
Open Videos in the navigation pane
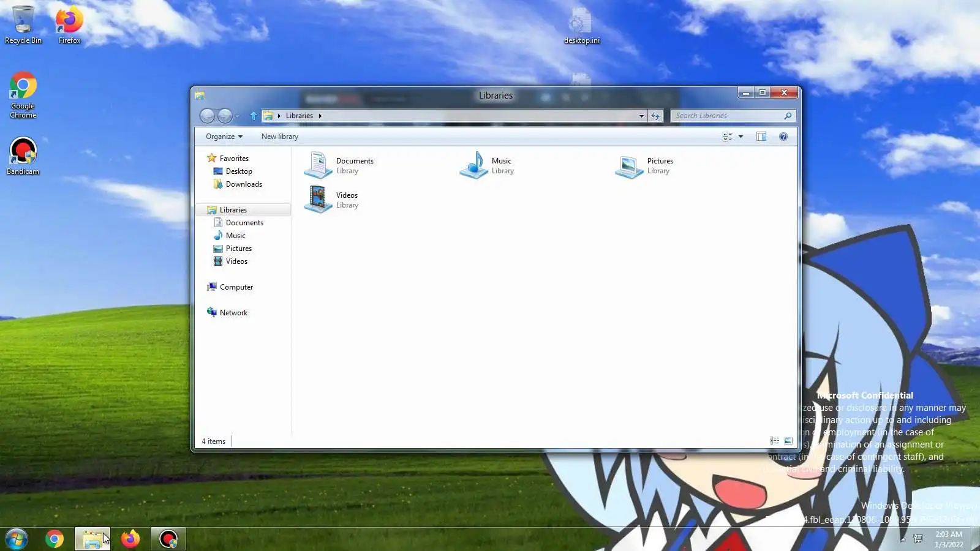tap(230, 261)
